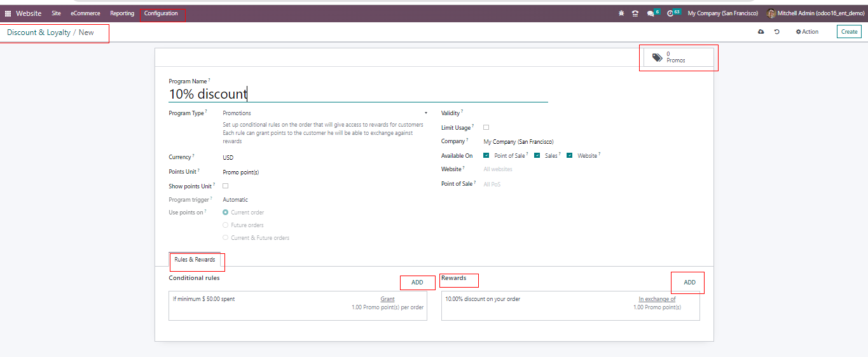
Task: Open the Configuration menu
Action: (x=161, y=13)
